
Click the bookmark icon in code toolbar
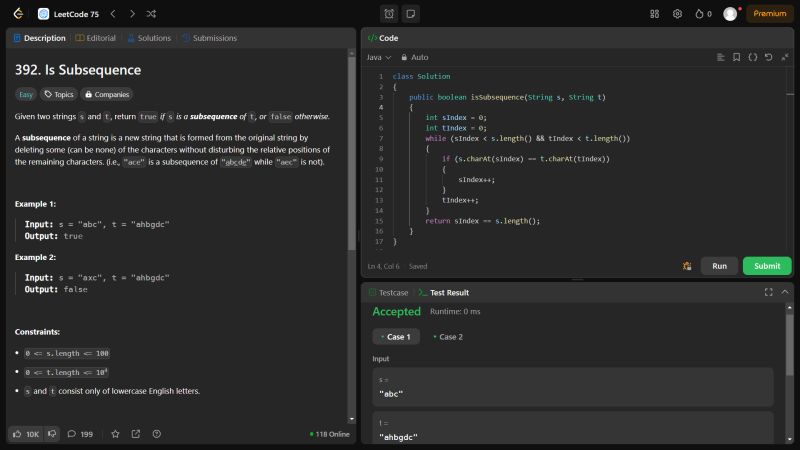click(737, 57)
